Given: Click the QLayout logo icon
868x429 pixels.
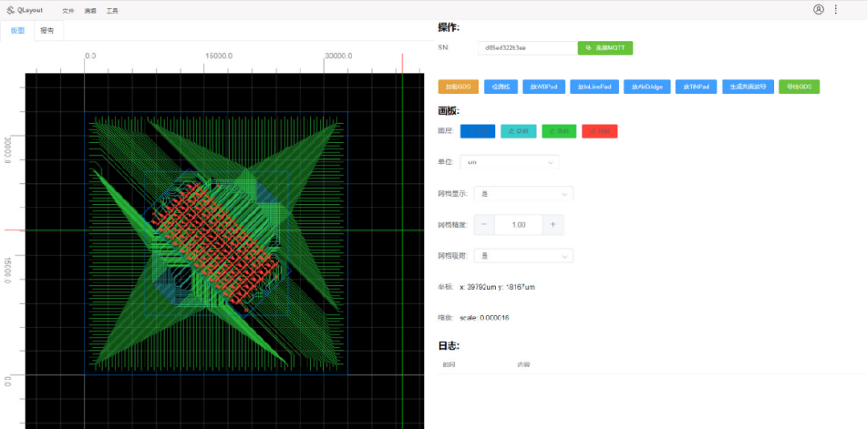Looking at the screenshot, I should 10,10.
